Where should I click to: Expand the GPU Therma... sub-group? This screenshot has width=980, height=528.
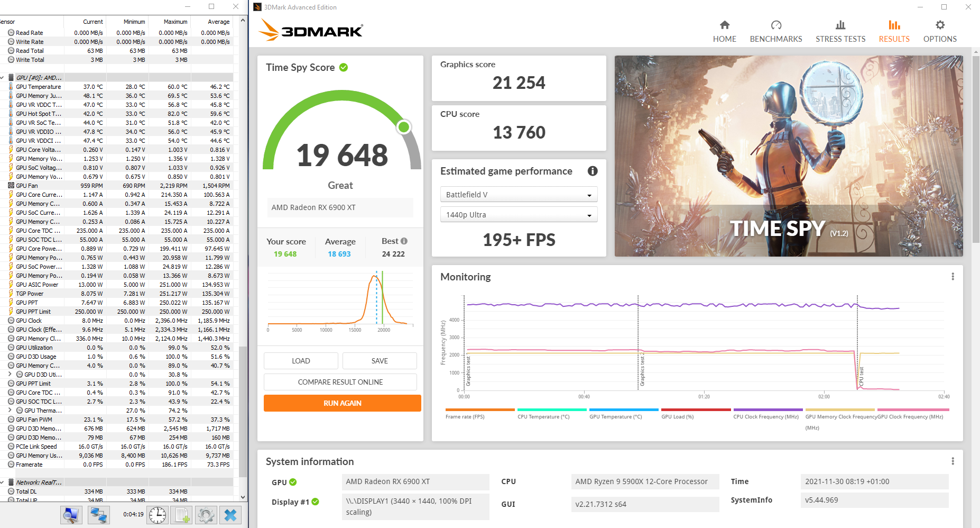click(x=11, y=411)
